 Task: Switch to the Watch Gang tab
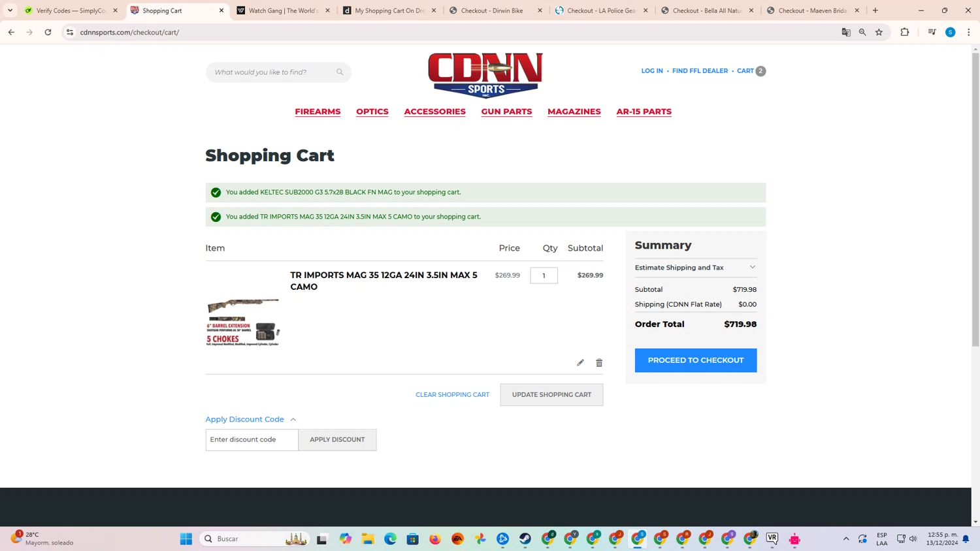pyautogui.click(x=283, y=10)
